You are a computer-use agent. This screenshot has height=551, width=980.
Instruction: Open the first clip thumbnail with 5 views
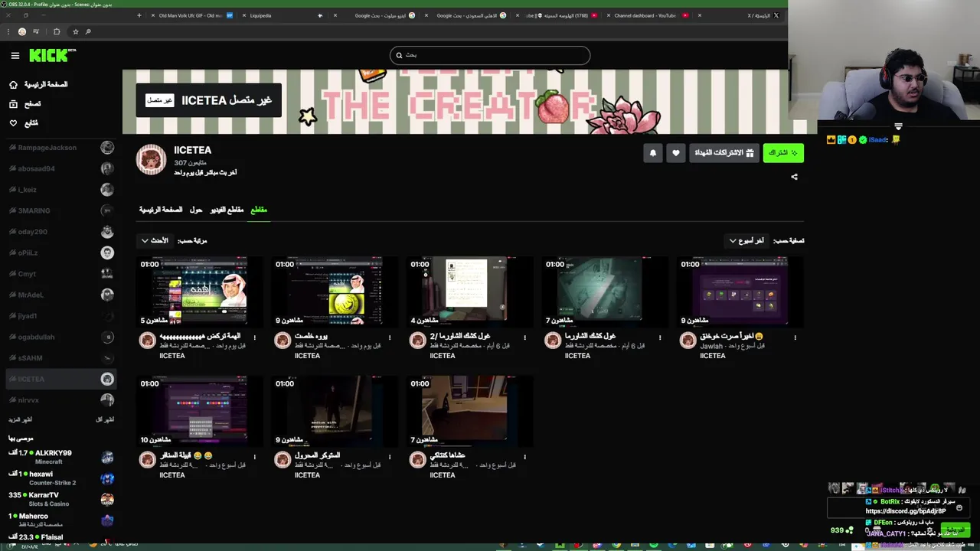click(x=199, y=292)
